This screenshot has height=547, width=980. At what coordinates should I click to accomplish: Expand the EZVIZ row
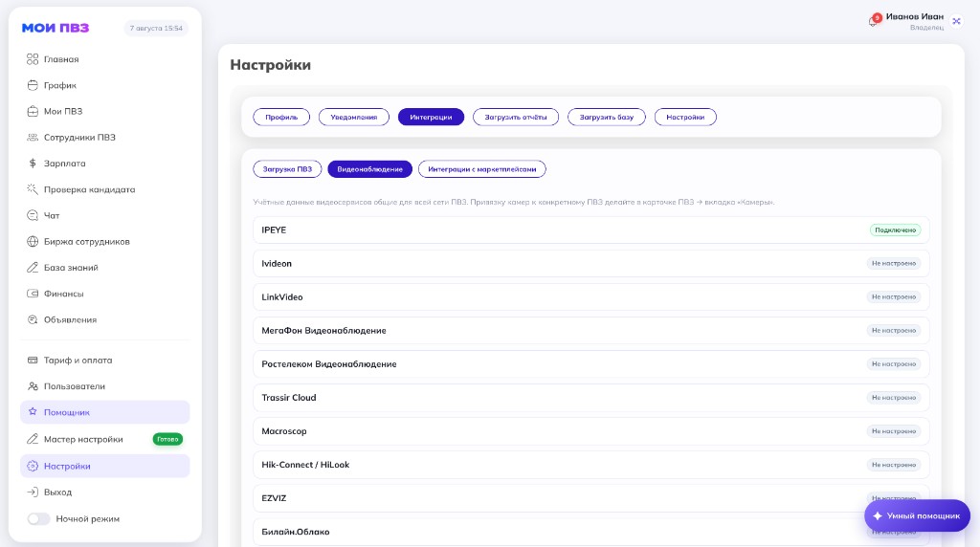[590, 498]
